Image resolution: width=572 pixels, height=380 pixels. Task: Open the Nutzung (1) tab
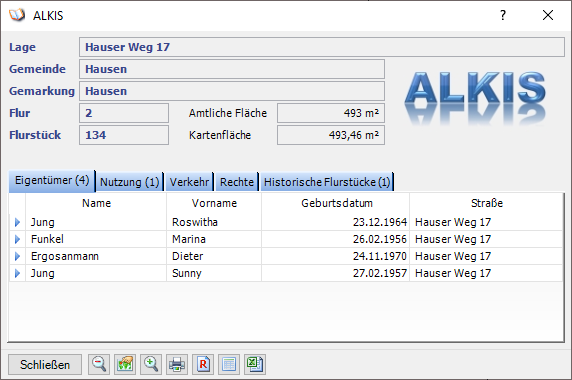click(x=130, y=182)
